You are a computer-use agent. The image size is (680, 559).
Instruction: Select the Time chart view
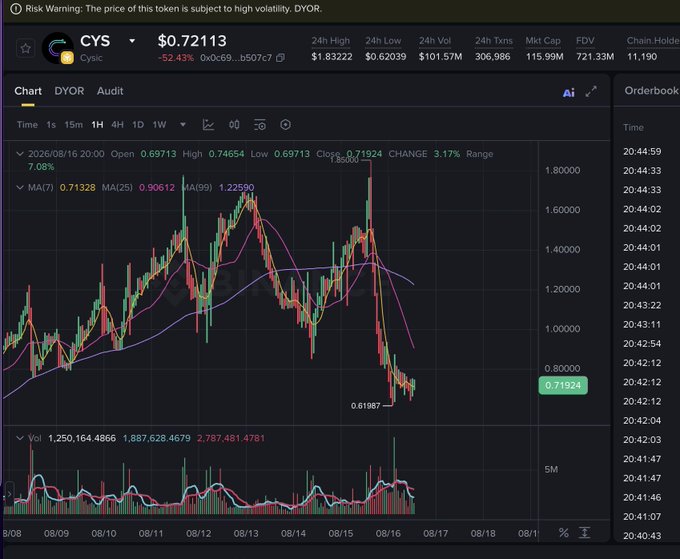27,125
